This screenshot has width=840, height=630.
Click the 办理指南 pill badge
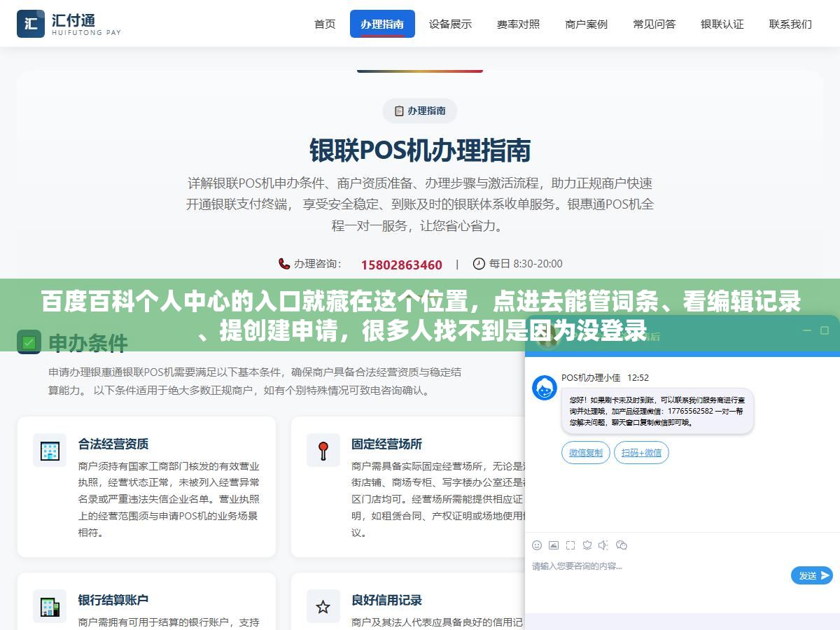[x=420, y=111]
